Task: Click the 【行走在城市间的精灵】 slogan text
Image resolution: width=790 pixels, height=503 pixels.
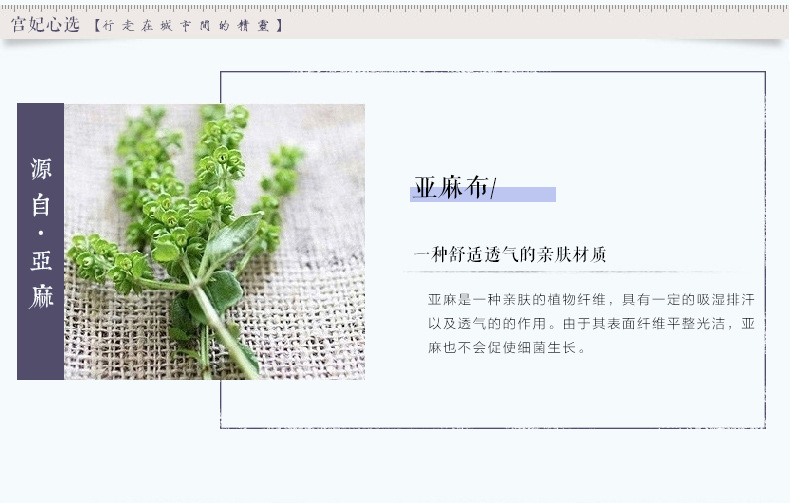Action: [188, 26]
